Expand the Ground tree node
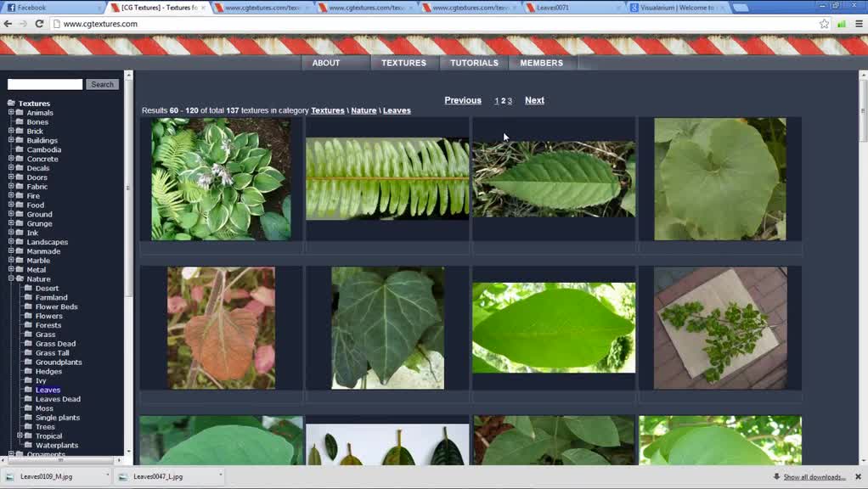 [10, 214]
